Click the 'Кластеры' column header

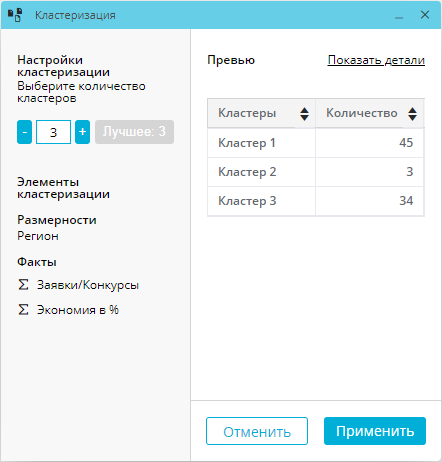(261, 113)
